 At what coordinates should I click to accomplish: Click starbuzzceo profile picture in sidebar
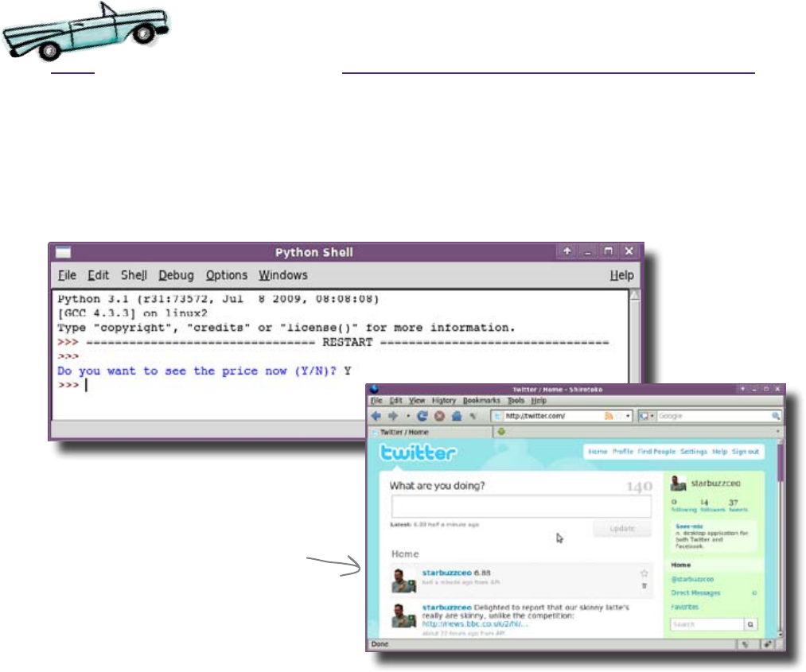679,483
